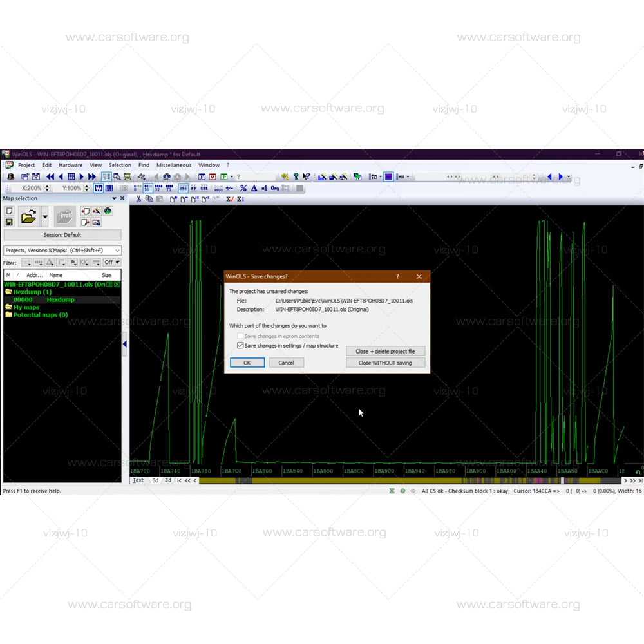Click the cut scissors icon

pyautogui.click(x=138, y=199)
